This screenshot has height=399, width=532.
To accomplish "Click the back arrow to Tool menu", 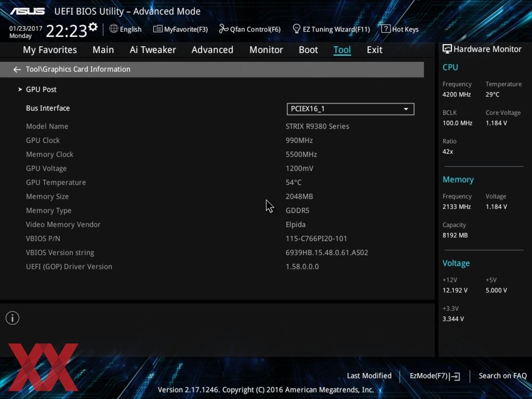I will (x=17, y=69).
